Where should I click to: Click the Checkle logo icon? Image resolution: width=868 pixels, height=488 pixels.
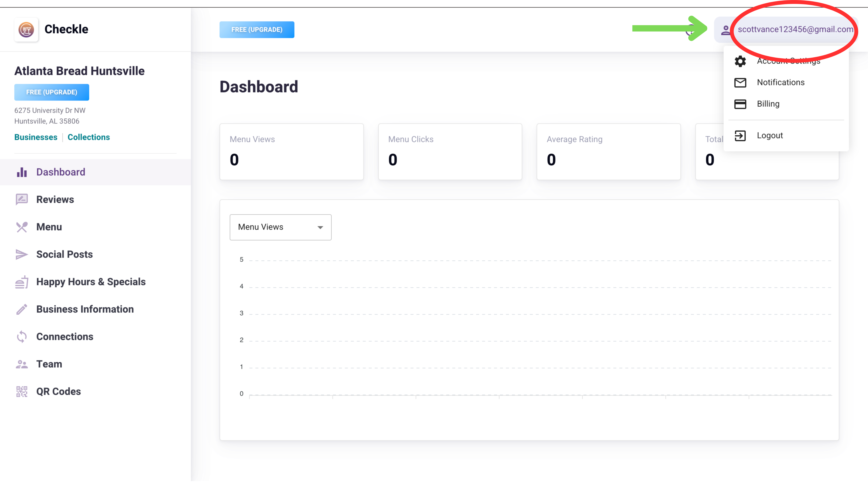point(26,30)
